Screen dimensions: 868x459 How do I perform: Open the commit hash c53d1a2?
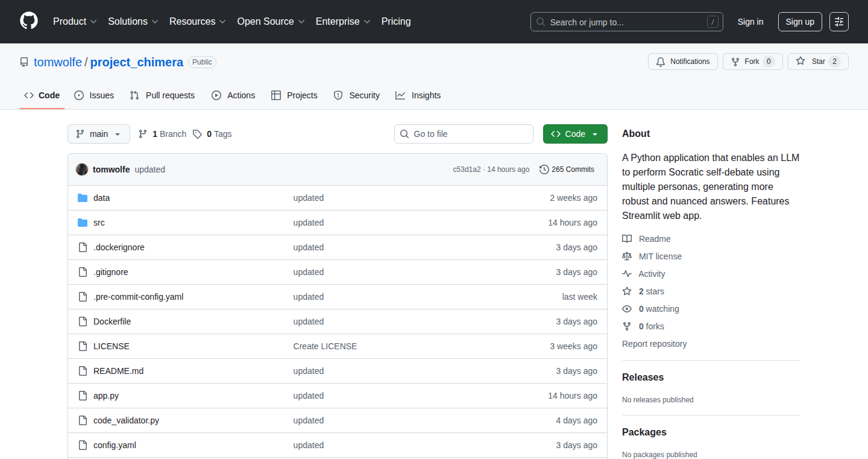467,169
